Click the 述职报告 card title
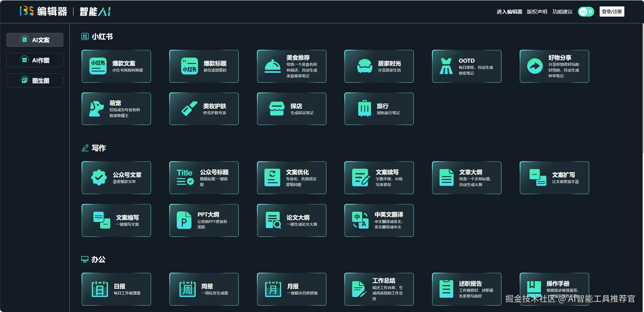This screenshot has height=312, width=644. 470,284
